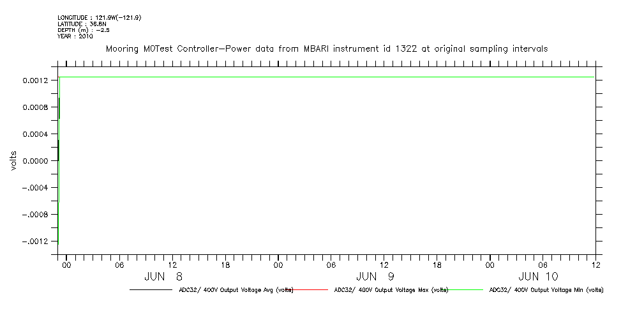
Task: Click the green horizontal data line
Action: 326,77
